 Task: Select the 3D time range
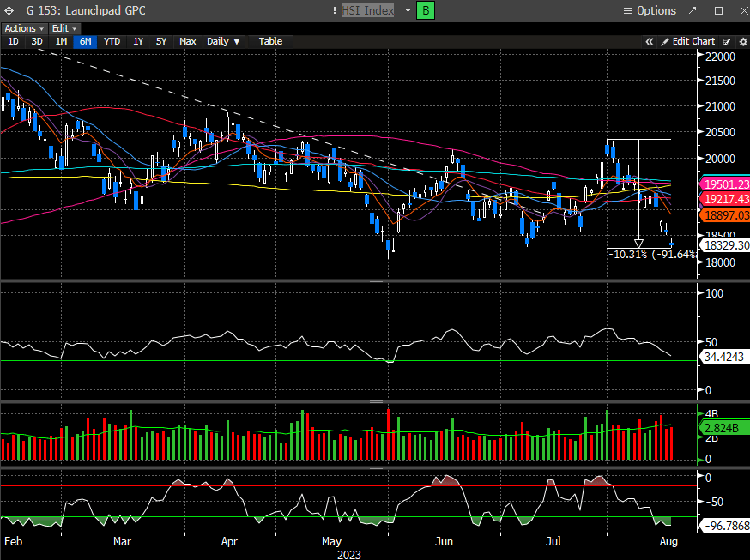[37, 41]
